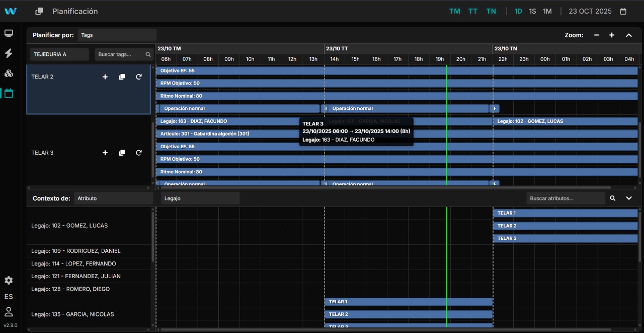Toggle the TT shift filter

coord(473,11)
